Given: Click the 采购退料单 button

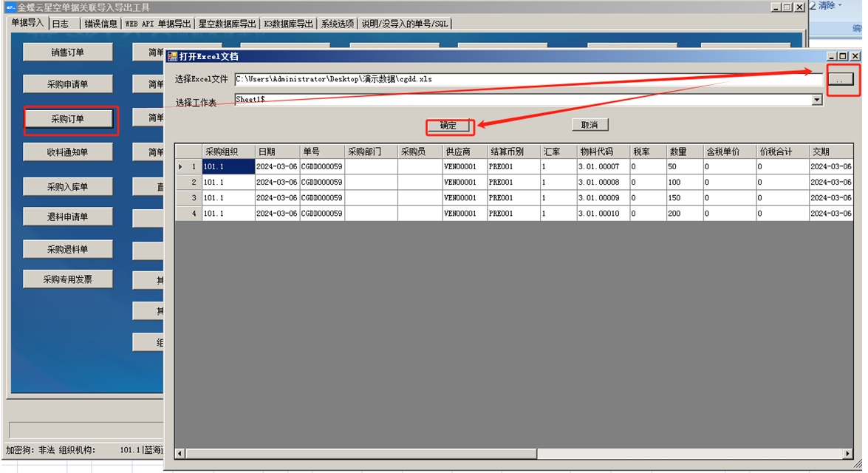Looking at the screenshot, I should tap(67, 249).
